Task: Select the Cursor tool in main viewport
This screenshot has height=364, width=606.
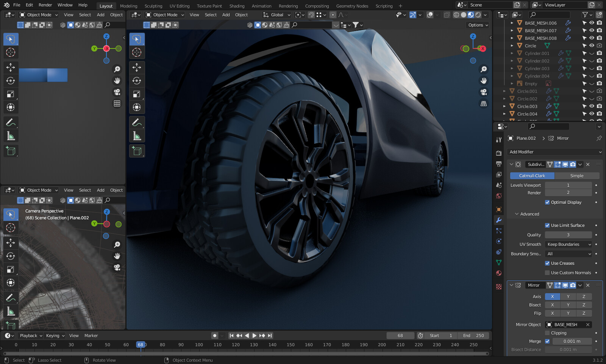Action: point(137,52)
